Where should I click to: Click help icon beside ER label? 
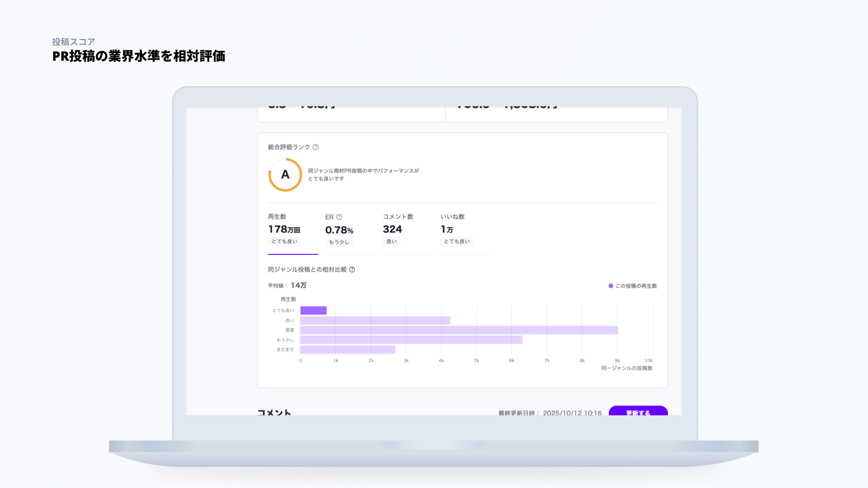339,217
